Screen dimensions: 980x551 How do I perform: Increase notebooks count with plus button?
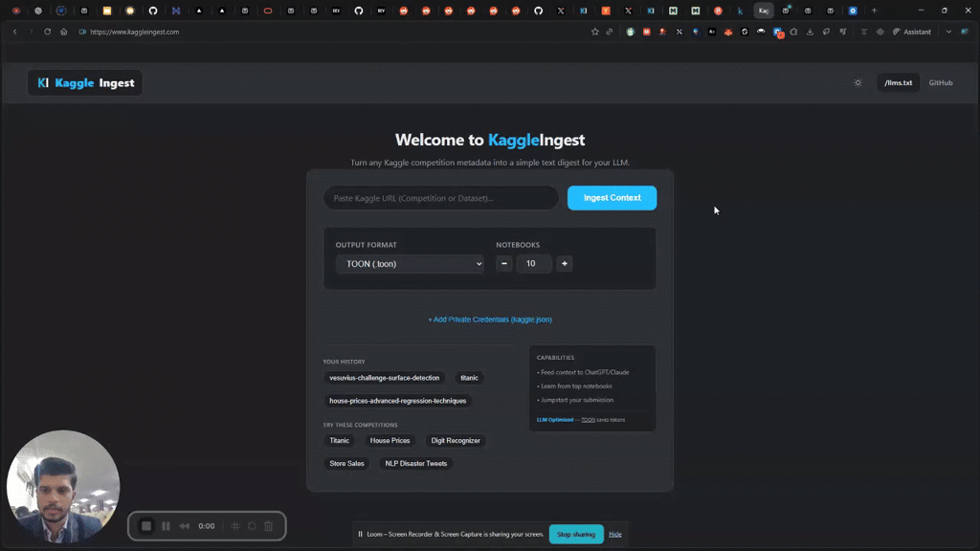565,264
